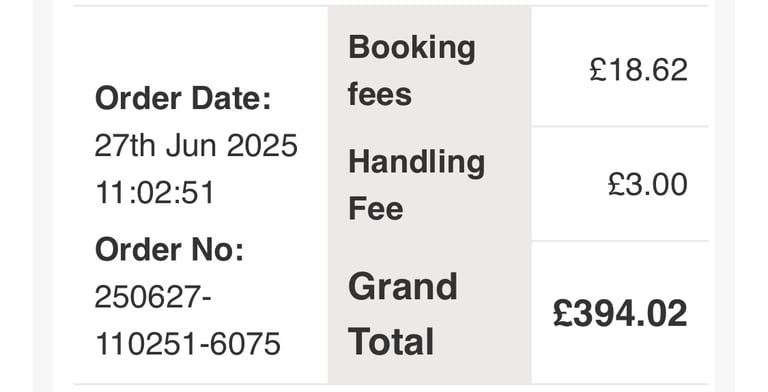Select the month "Jun" in order date
Viewport: 768px width, 392px height.
point(192,147)
